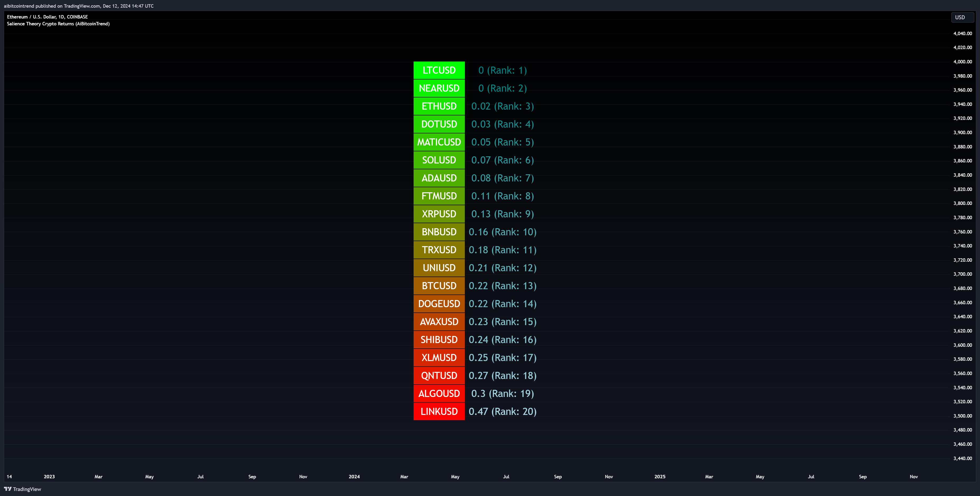Click the '0.25 (Rank: 17)' value

(503, 357)
